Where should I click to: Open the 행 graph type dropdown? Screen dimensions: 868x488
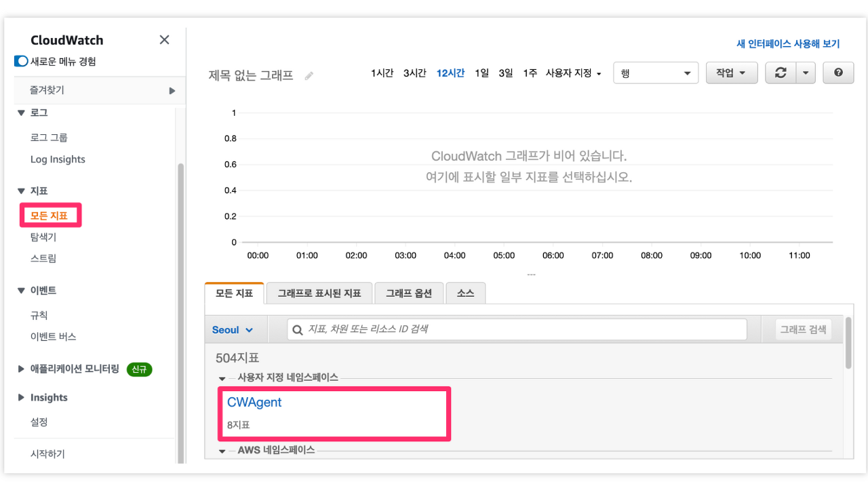[x=656, y=73]
